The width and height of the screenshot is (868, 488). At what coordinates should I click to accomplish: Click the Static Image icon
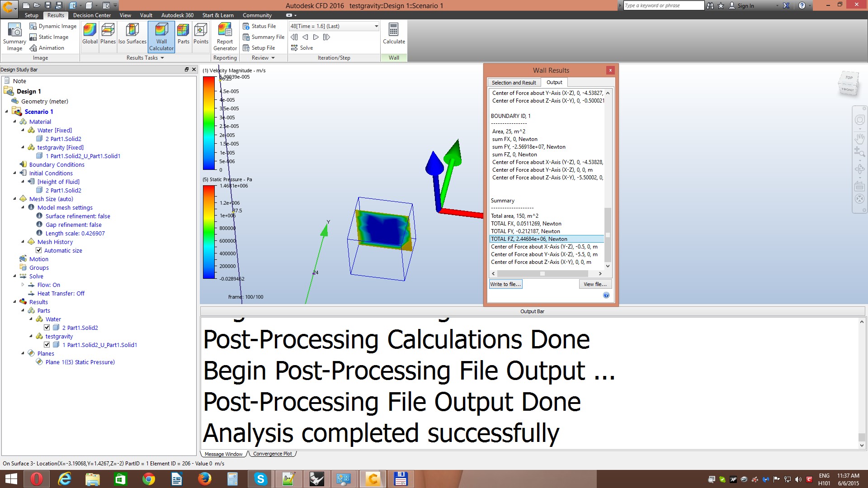click(33, 37)
